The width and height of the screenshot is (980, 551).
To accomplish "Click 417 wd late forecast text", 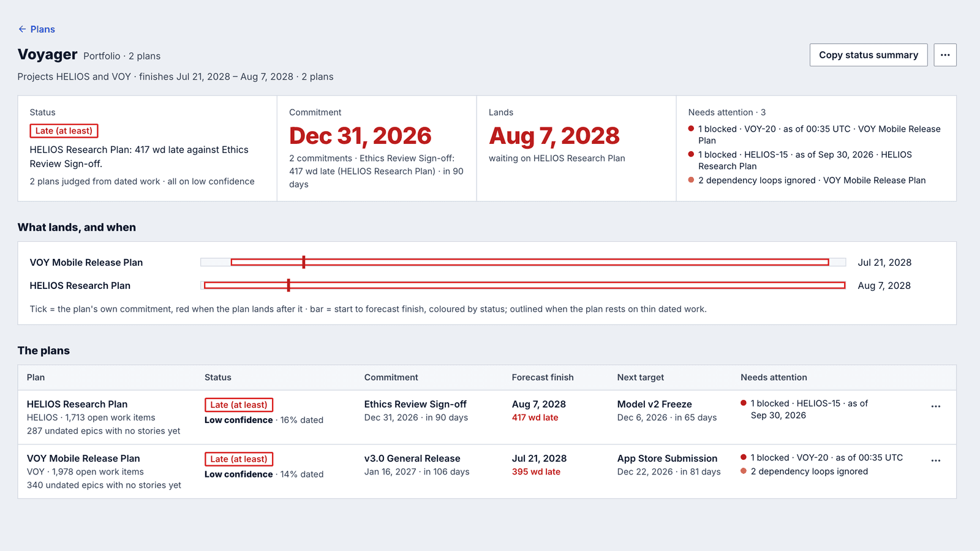I will 535,418.
